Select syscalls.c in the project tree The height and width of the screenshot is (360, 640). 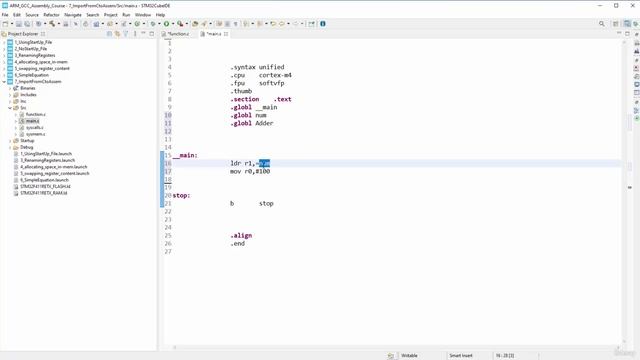click(35, 127)
